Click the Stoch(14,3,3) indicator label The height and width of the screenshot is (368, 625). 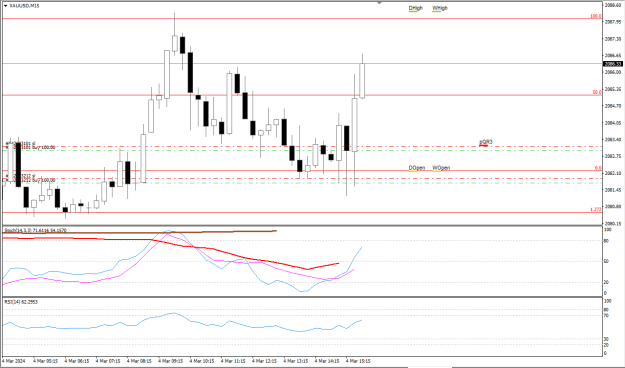click(x=35, y=230)
